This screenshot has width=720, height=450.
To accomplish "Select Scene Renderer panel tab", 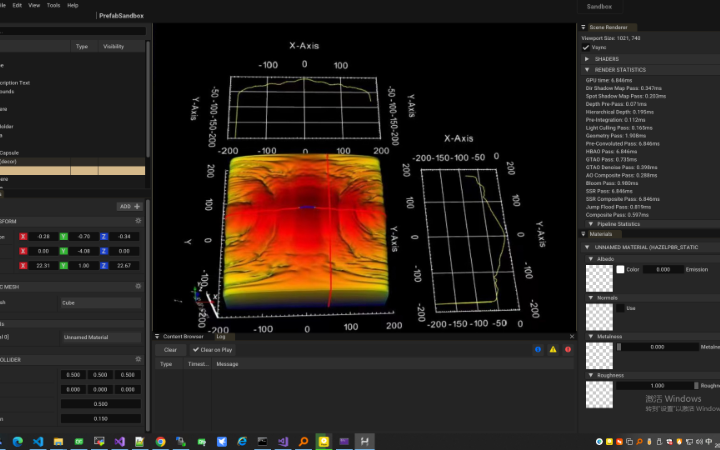I will click(x=608, y=27).
